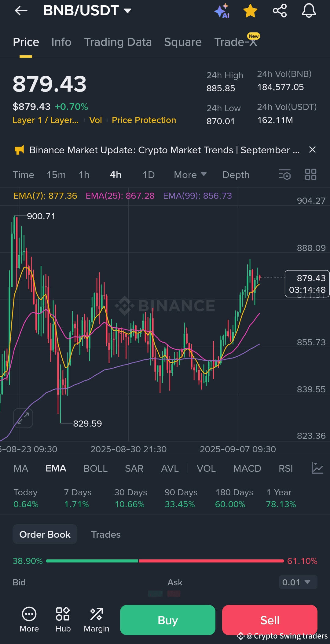Toggle the MACD indicator
This screenshot has width=330, height=644.
(x=247, y=468)
